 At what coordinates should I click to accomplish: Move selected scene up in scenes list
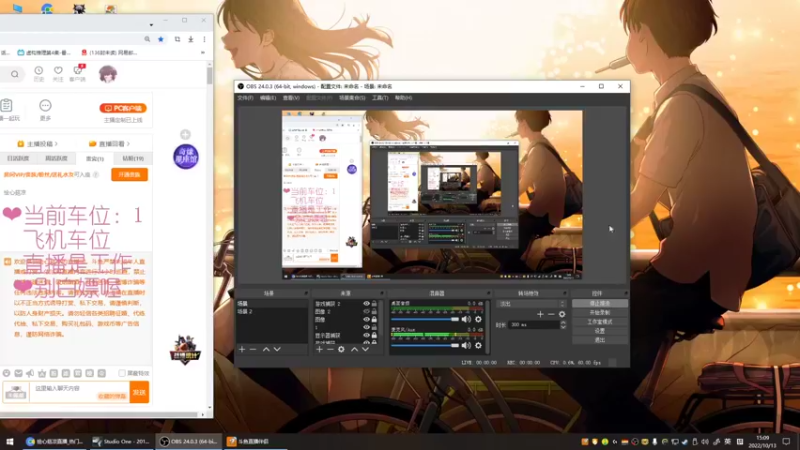(266, 349)
